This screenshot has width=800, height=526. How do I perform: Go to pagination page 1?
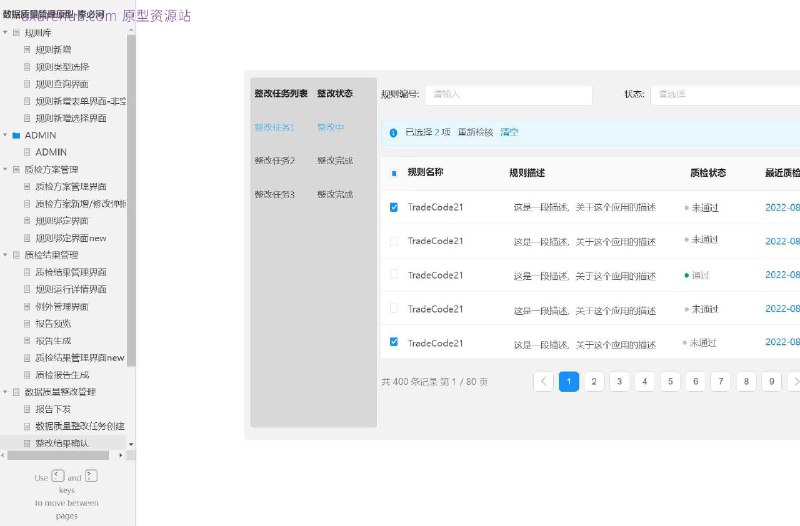(x=569, y=382)
